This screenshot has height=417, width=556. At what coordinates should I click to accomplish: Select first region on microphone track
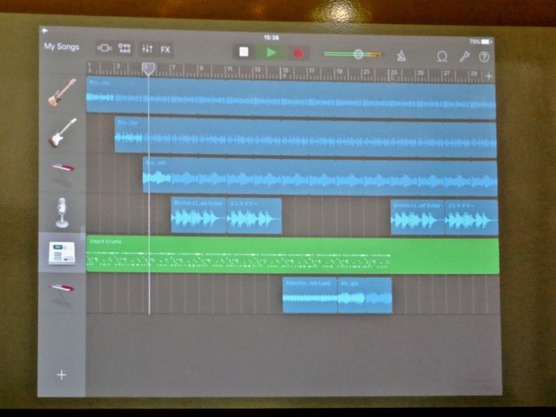[198, 216]
